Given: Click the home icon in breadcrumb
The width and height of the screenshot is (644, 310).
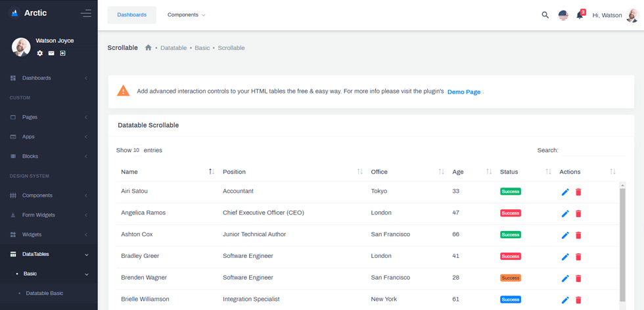Looking at the screenshot, I should click(x=149, y=47).
